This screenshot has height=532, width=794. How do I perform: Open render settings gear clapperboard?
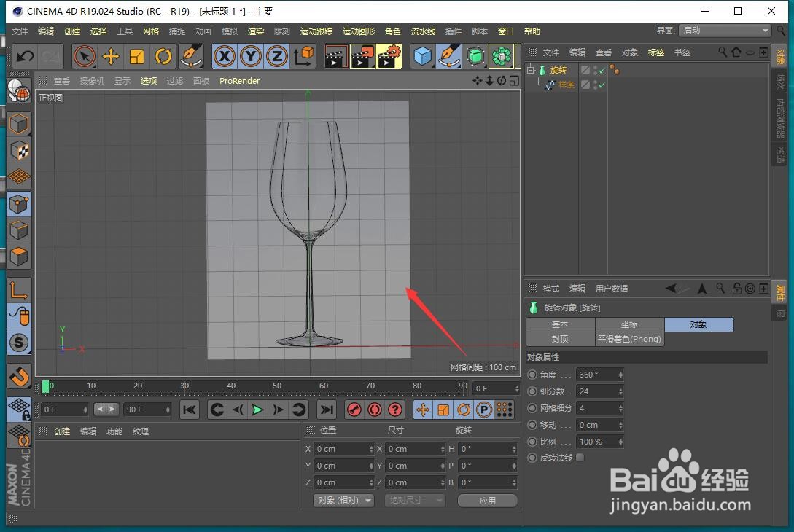[389, 56]
